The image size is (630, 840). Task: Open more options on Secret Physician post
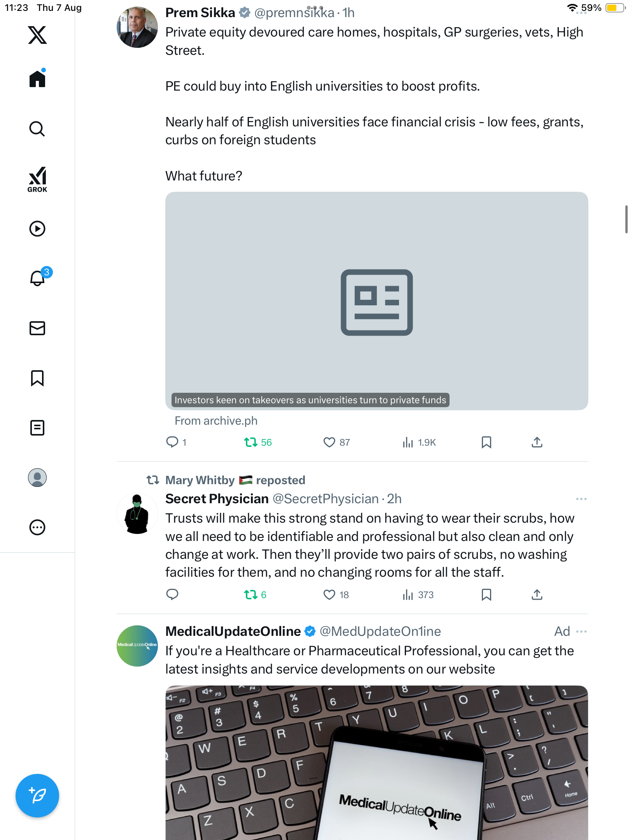(x=581, y=499)
